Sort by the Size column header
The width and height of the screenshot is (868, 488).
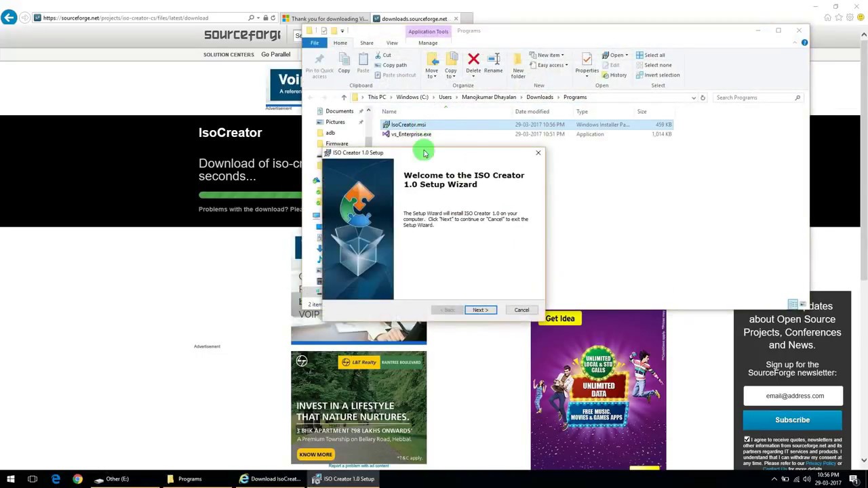click(x=642, y=111)
